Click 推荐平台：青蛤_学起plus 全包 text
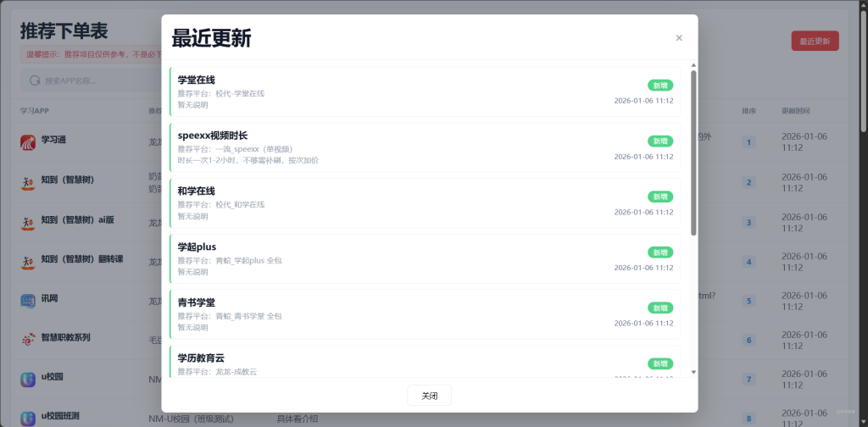This screenshot has width=868, height=427. click(230, 260)
